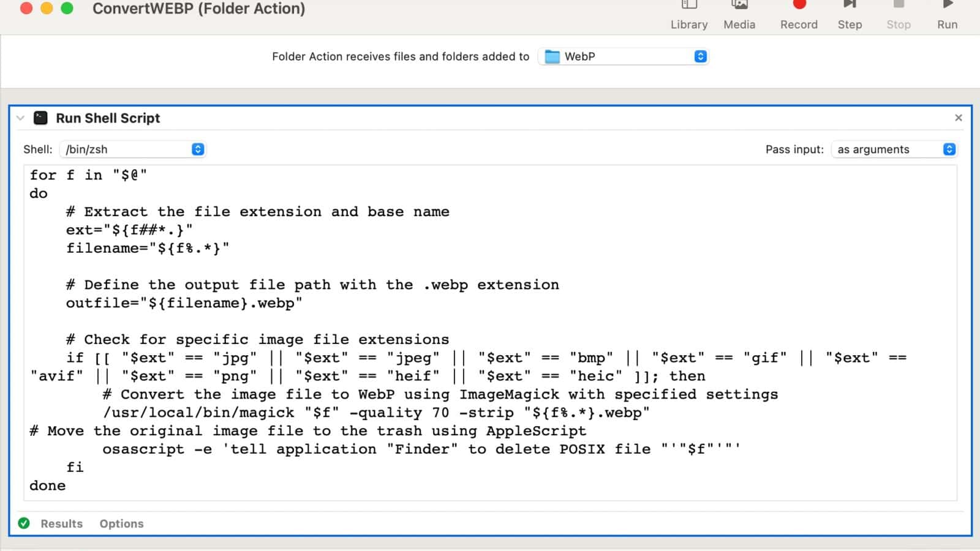Click the Stop button in the toolbar
Screen dimensions: 980x551
898,13
